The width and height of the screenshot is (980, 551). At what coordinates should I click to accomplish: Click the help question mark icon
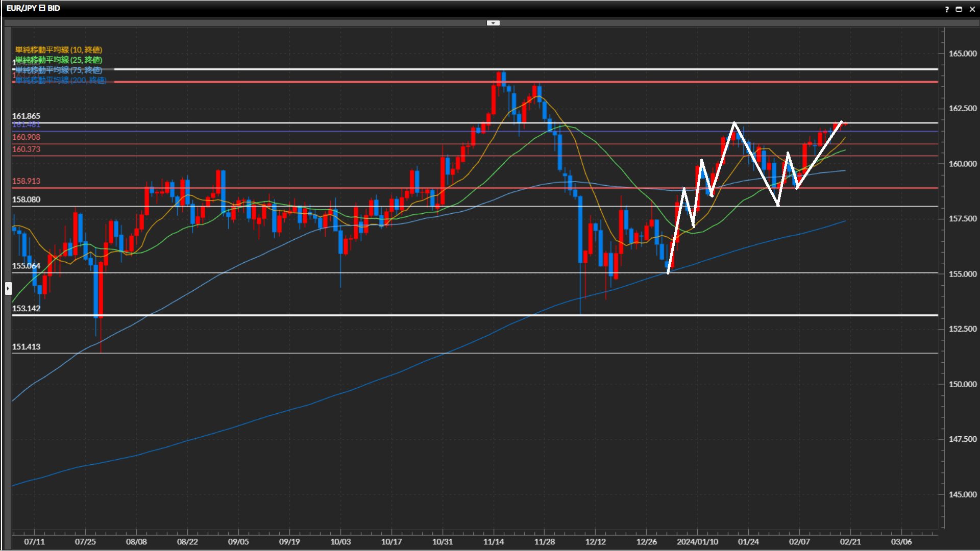pyautogui.click(x=947, y=9)
